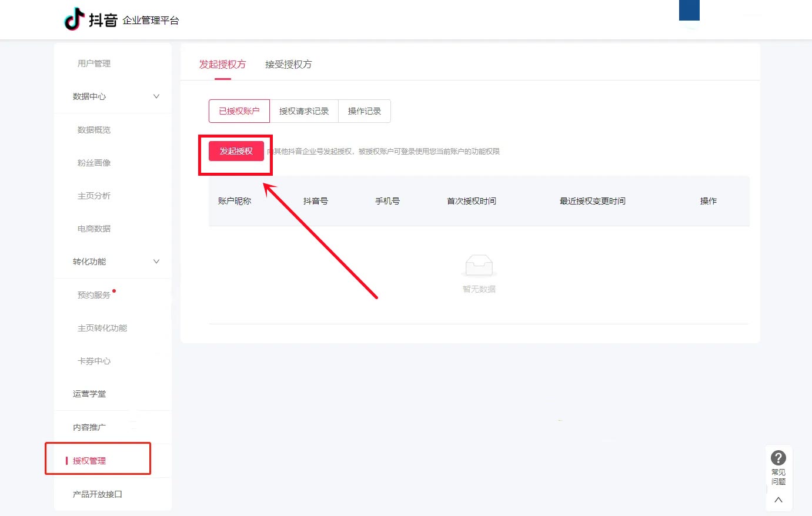Select 授权管理 in the sidebar

(x=89, y=461)
